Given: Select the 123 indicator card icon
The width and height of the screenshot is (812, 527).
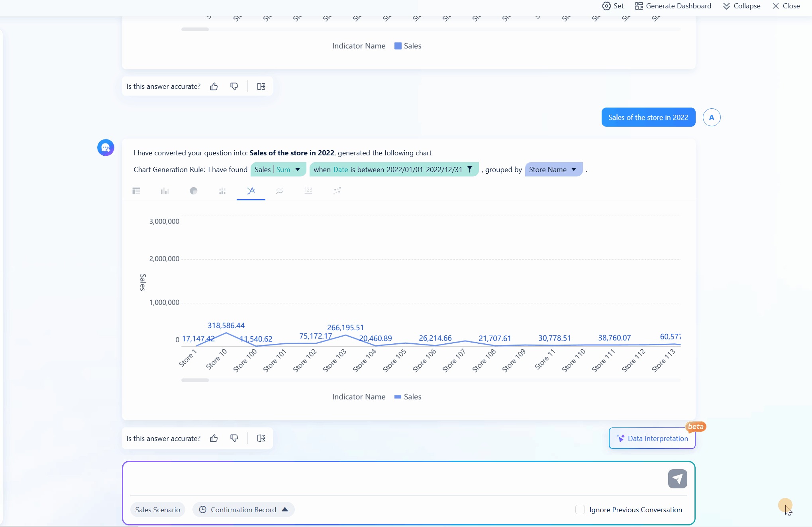Looking at the screenshot, I should click(x=308, y=191).
